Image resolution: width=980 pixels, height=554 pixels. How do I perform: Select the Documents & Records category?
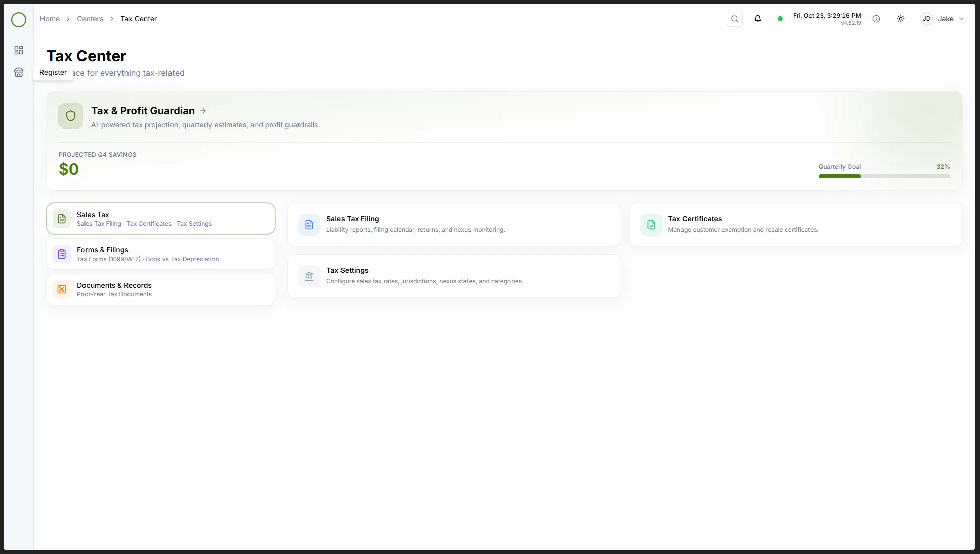coord(160,289)
